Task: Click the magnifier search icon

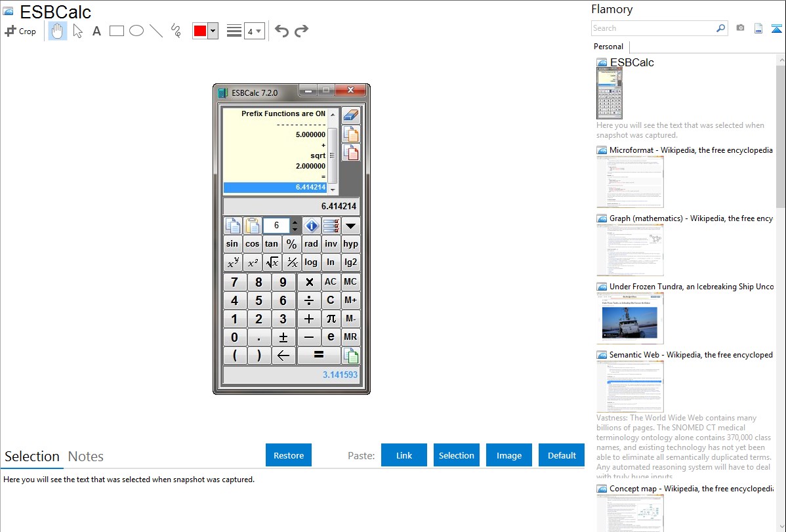Action: coord(720,28)
